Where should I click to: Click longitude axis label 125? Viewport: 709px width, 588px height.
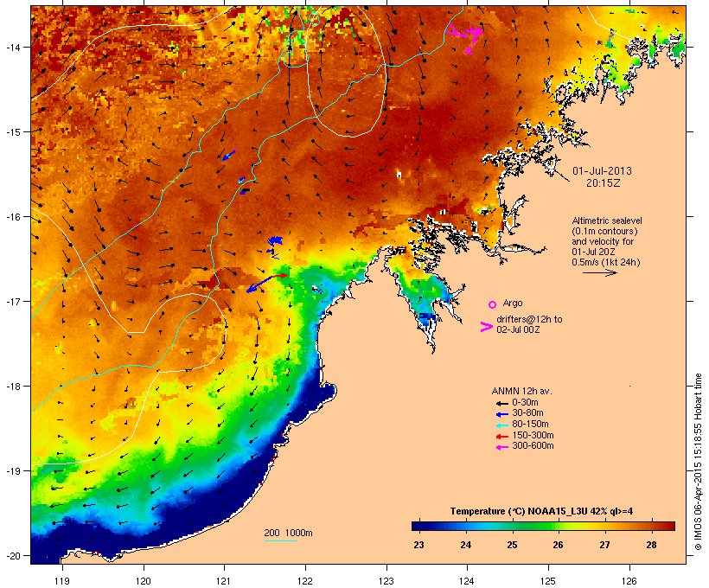pyautogui.click(x=548, y=581)
